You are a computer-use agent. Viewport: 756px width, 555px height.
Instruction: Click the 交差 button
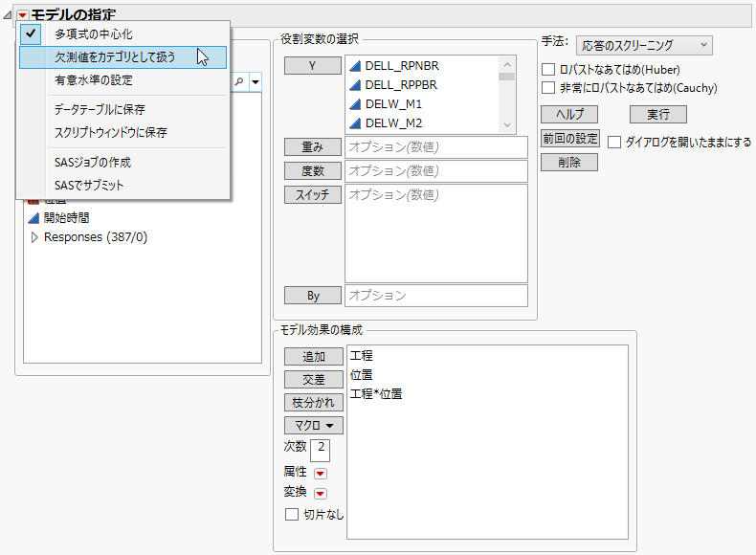(313, 380)
